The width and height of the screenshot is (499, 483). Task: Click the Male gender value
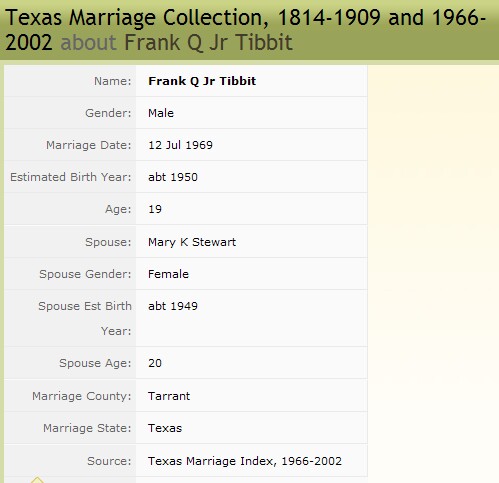point(161,113)
